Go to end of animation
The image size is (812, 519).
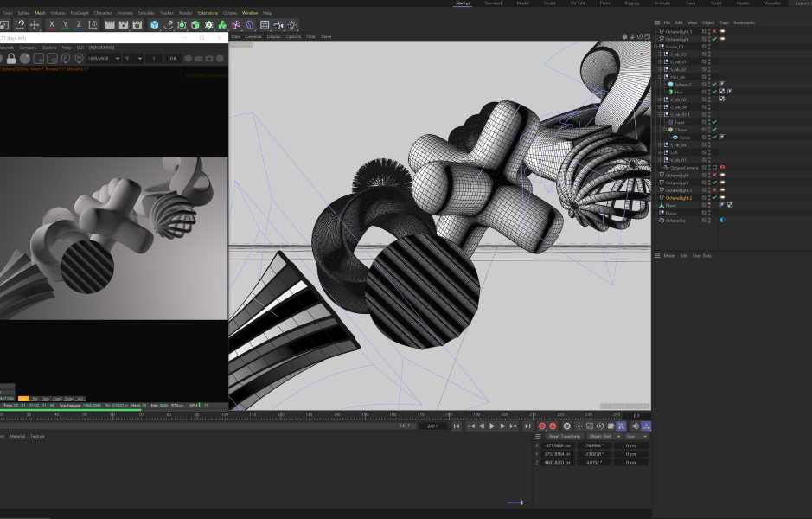coord(527,426)
